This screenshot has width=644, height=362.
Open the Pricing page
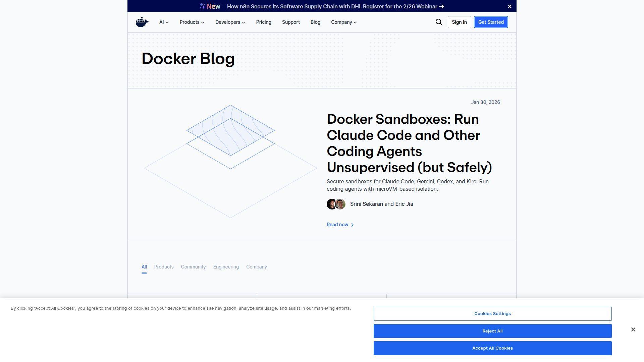[264, 22]
